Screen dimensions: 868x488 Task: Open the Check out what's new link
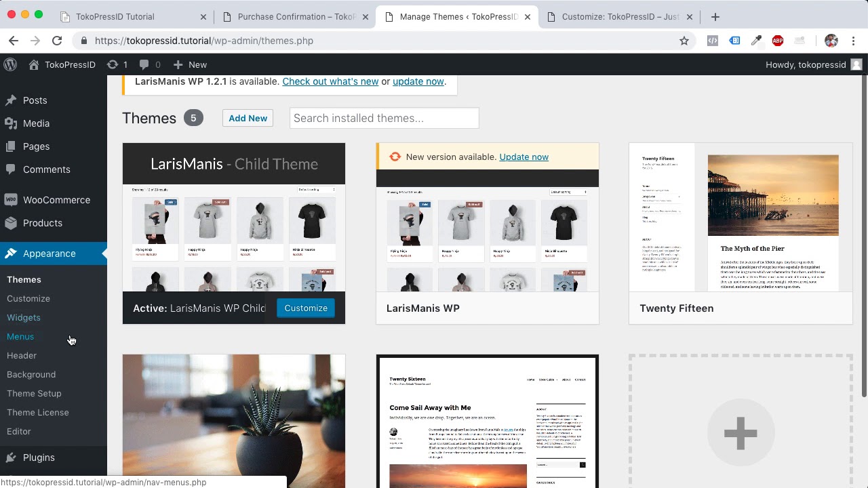[x=330, y=81]
